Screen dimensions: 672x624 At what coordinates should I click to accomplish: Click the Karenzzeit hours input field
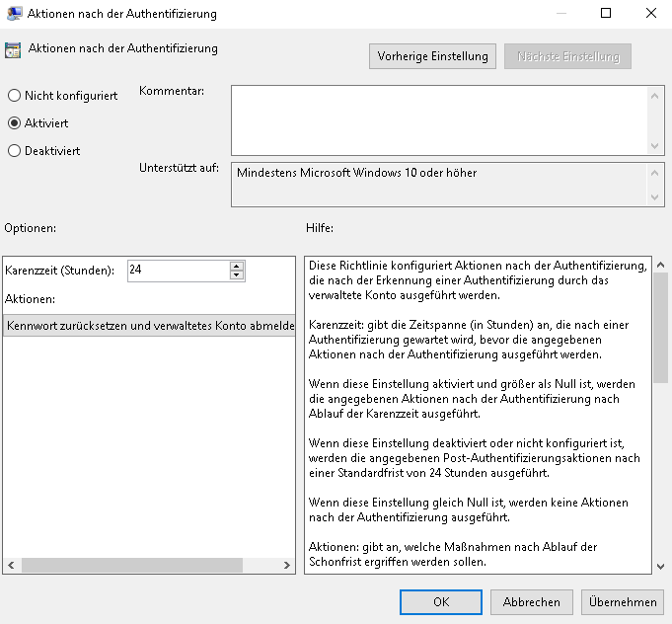pos(178,270)
